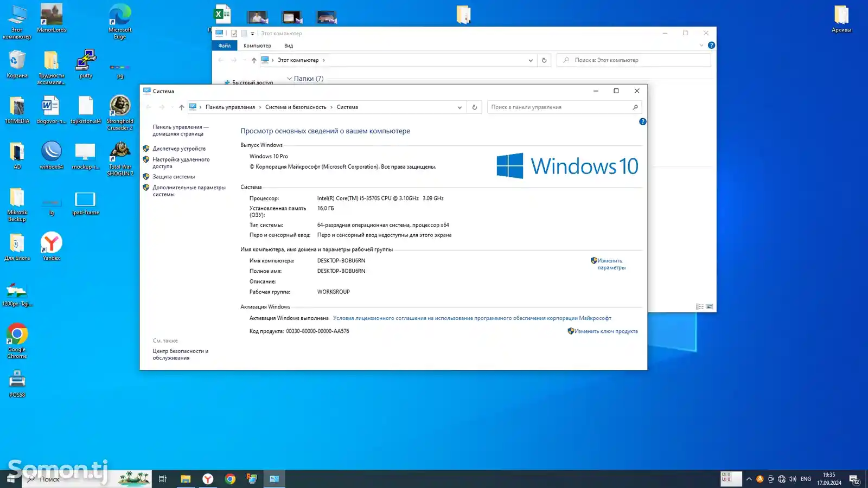Open Explorer address bar history dropdown

pyautogui.click(x=530, y=60)
